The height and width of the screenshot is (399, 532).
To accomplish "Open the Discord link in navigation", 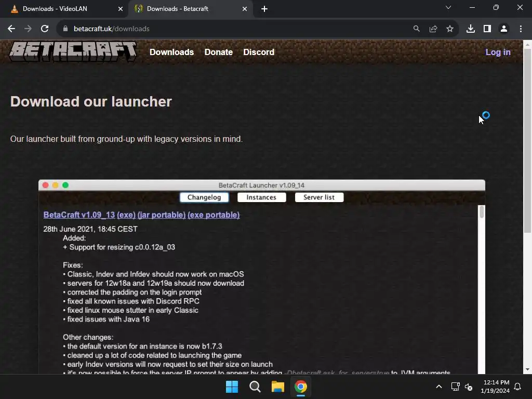I will [x=259, y=52].
